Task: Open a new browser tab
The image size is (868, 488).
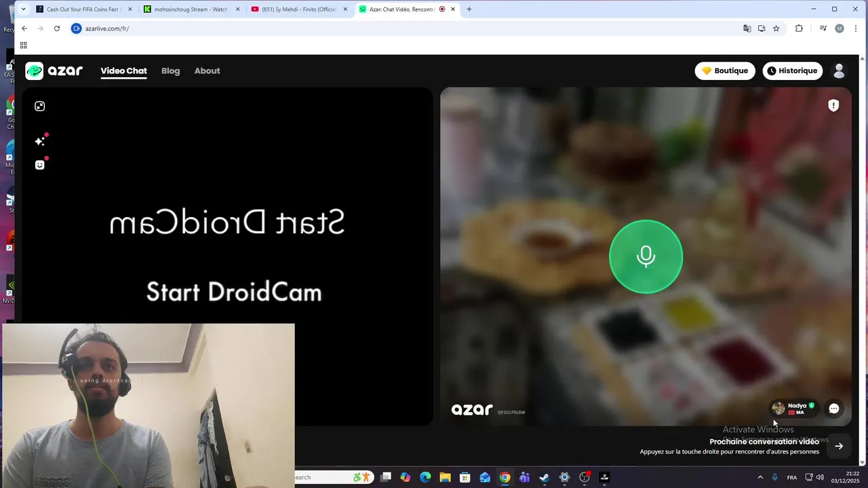Action: tap(469, 9)
